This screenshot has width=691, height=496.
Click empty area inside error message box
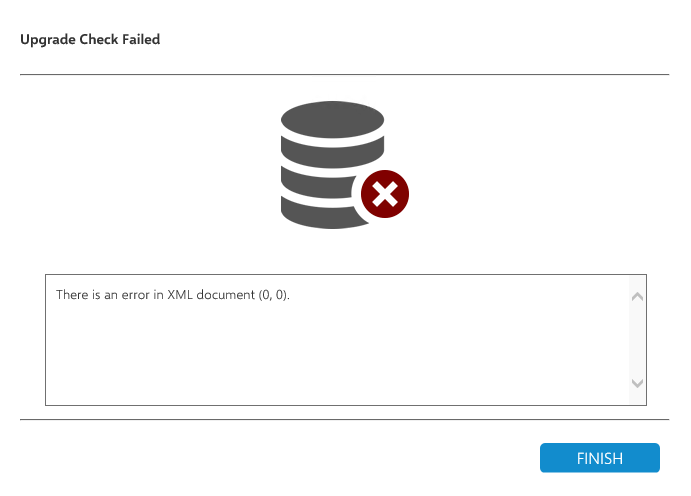click(x=330, y=360)
